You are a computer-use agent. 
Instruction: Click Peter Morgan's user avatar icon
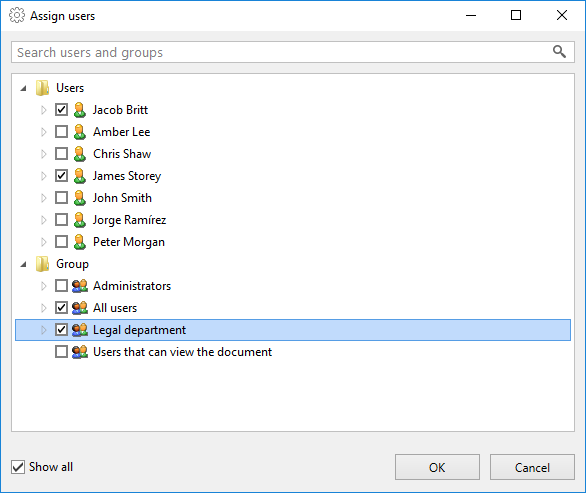80,242
